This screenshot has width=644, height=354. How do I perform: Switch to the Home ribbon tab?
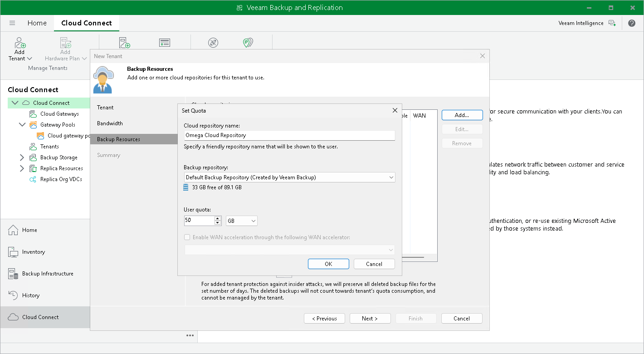click(37, 23)
